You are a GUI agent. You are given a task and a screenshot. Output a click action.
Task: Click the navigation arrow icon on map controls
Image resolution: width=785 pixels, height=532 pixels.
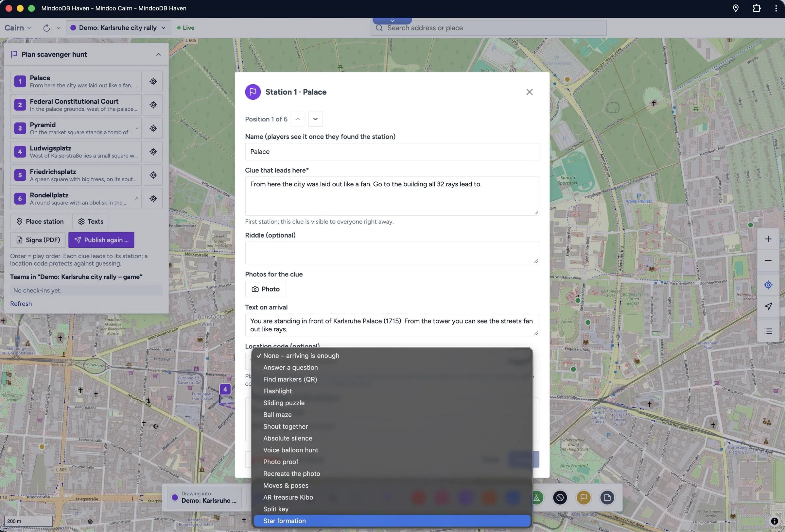pyautogui.click(x=768, y=306)
